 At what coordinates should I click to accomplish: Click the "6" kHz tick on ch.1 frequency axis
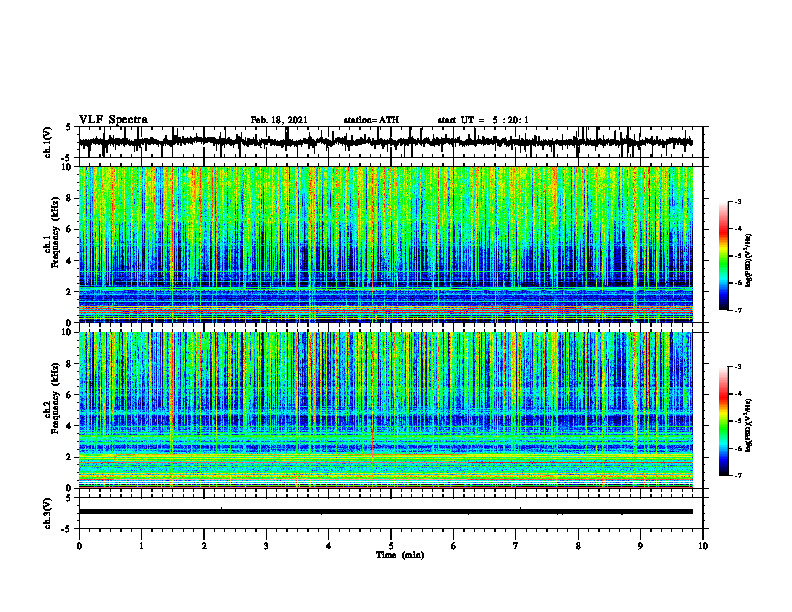pyautogui.click(x=70, y=229)
